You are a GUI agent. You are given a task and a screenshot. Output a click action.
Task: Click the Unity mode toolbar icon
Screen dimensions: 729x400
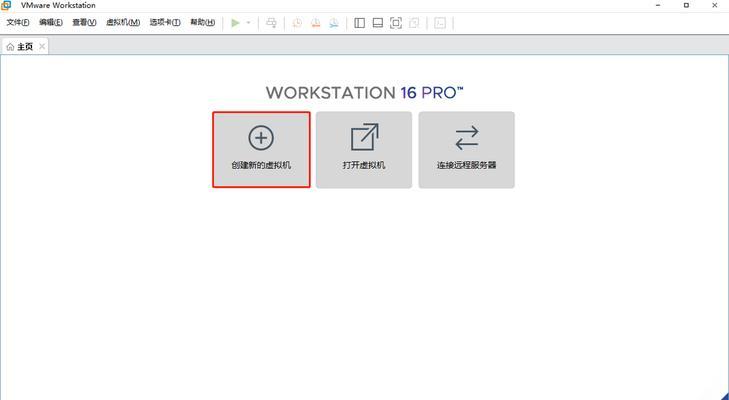pyautogui.click(x=414, y=23)
